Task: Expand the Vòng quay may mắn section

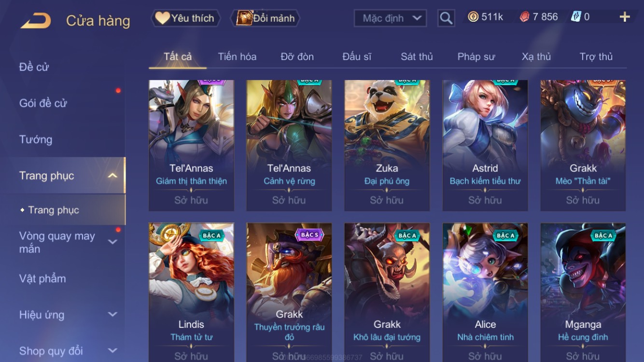Action: point(112,242)
